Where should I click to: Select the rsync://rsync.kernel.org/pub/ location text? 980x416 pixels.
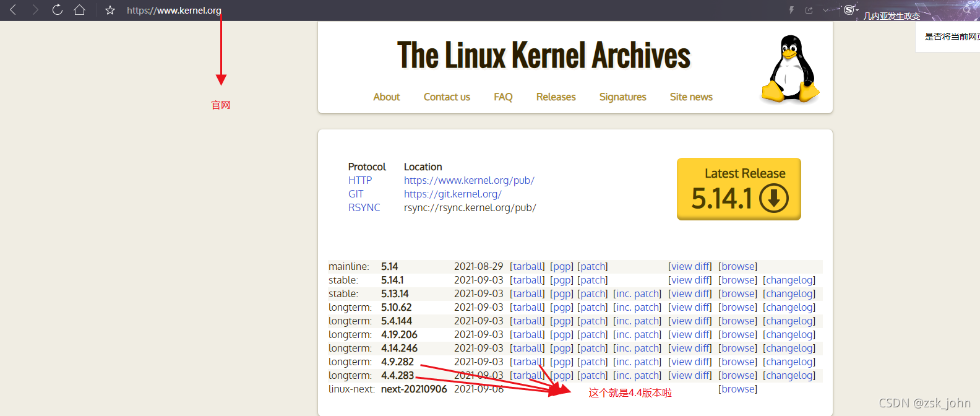470,208
